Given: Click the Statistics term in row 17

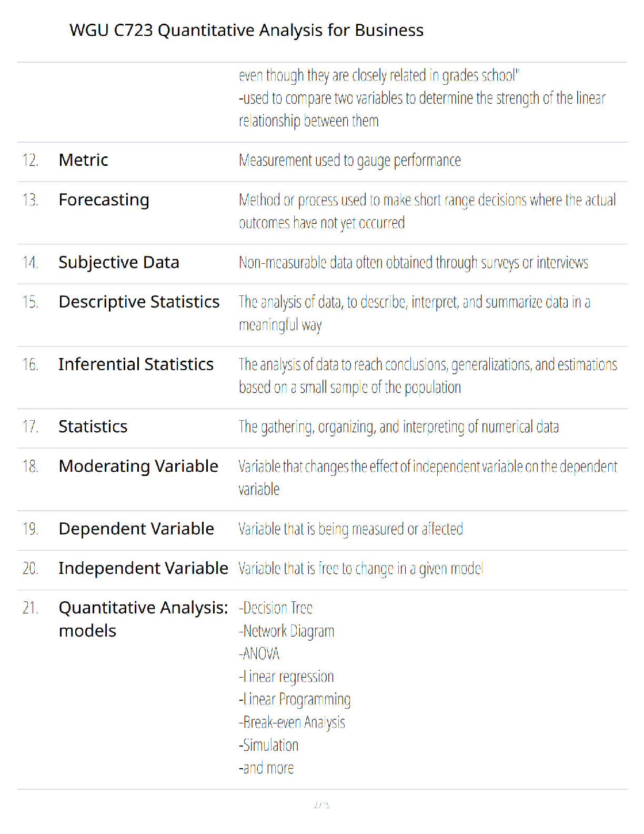Looking at the screenshot, I should coord(93,426).
